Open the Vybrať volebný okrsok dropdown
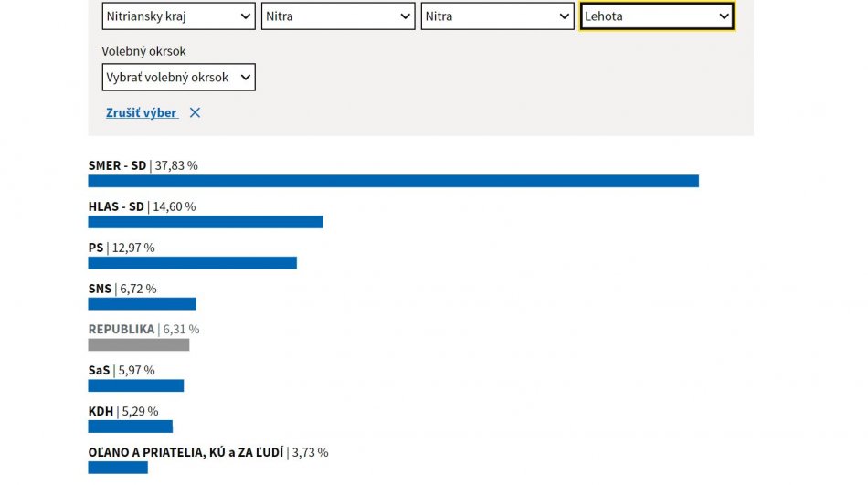Screen dimensions: 868x485 pos(178,78)
